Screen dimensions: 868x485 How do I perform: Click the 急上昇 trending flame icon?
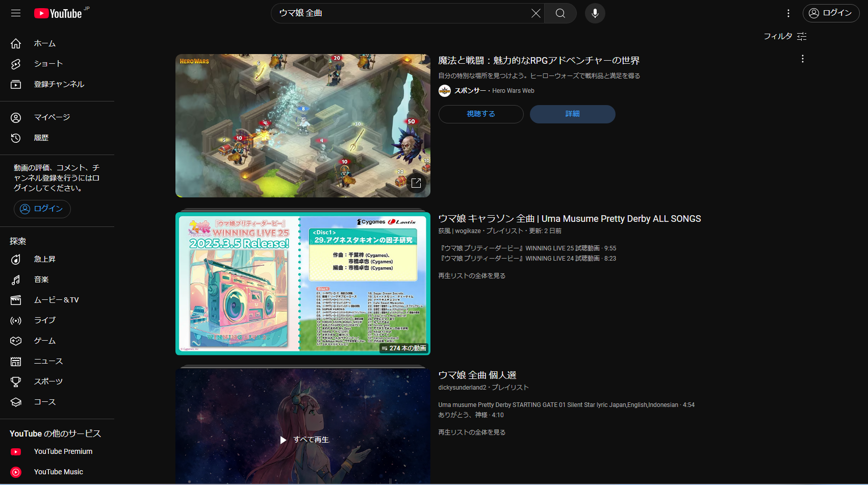click(x=16, y=259)
